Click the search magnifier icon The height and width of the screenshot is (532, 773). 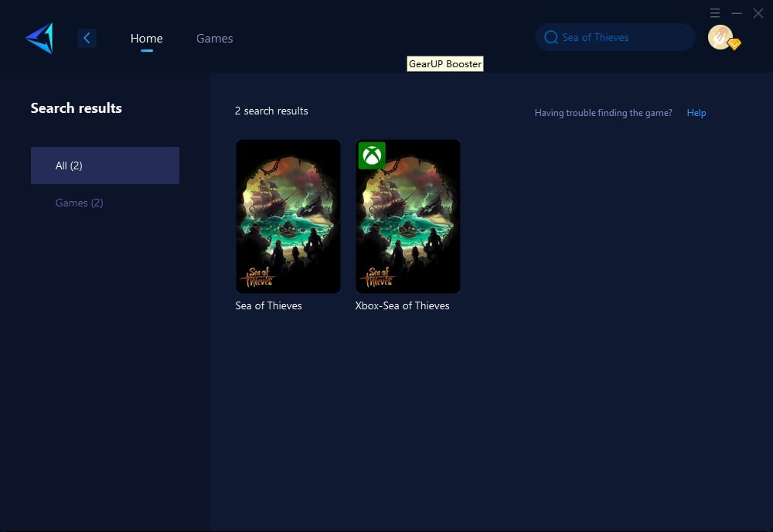[550, 37]
